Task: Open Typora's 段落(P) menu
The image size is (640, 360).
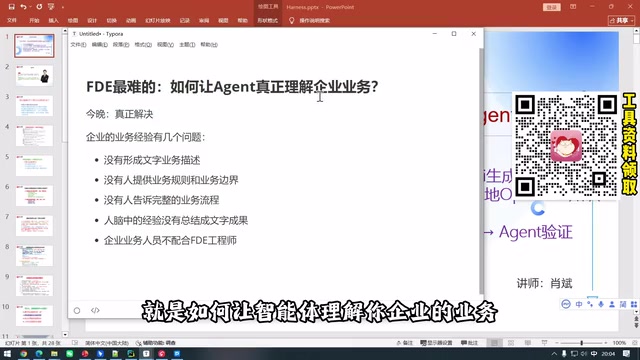Action: tap(121, 44)
